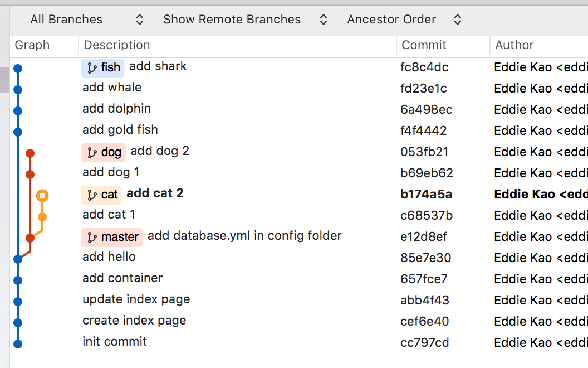This screenshot has width=588, height=368.
Task: Open the Show Remote Branches dropdown
Action: [245, 20]
